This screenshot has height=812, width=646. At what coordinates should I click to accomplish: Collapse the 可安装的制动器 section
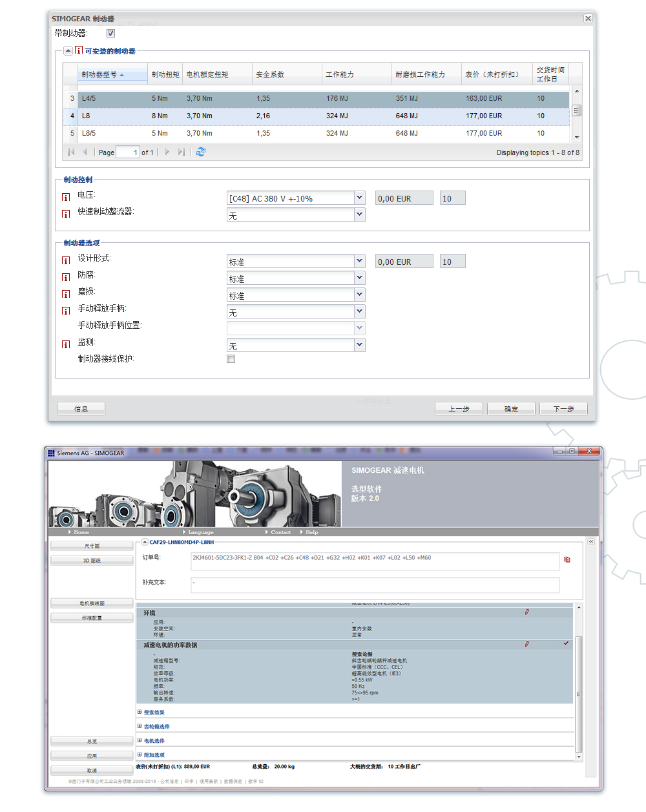(68, 50)
